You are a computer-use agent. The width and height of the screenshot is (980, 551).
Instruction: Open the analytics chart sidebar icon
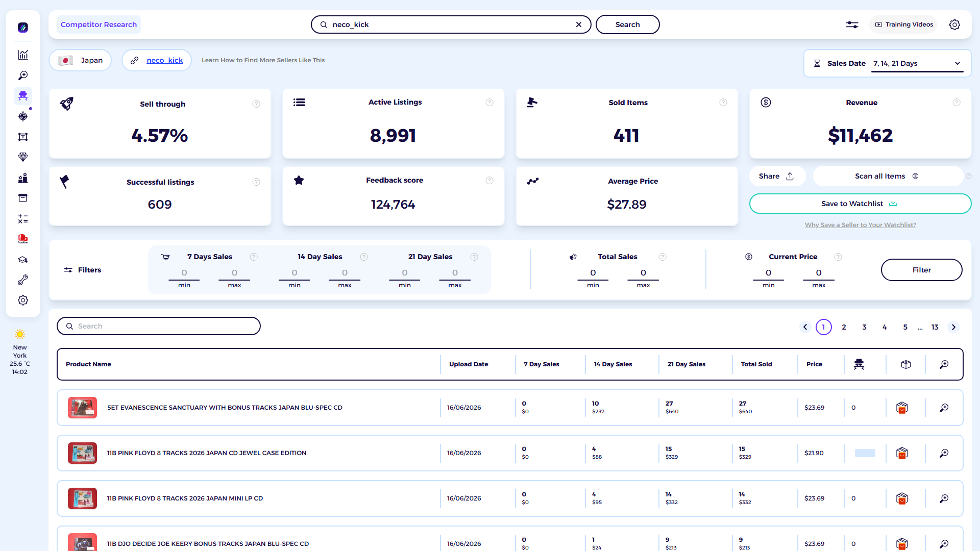tap(23, 55)
